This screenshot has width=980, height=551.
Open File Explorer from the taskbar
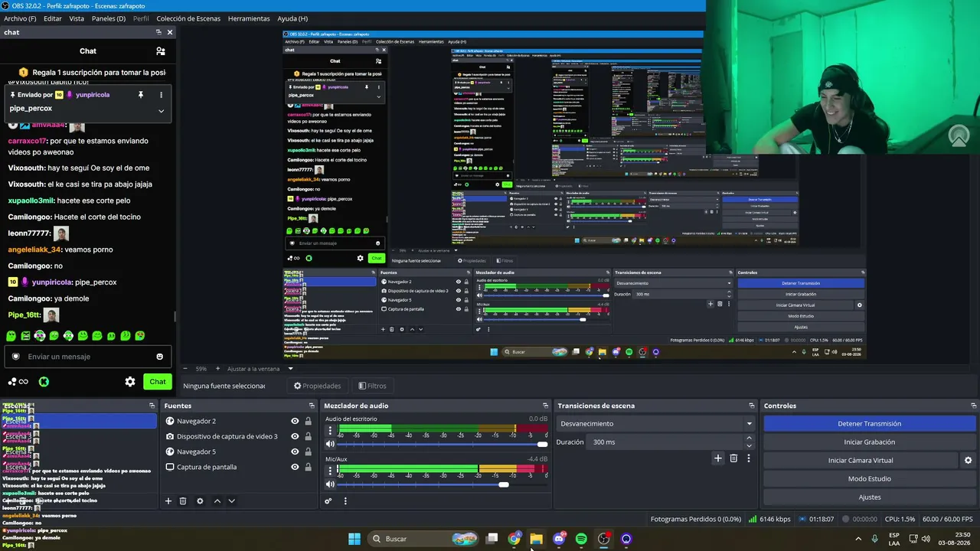537,539
